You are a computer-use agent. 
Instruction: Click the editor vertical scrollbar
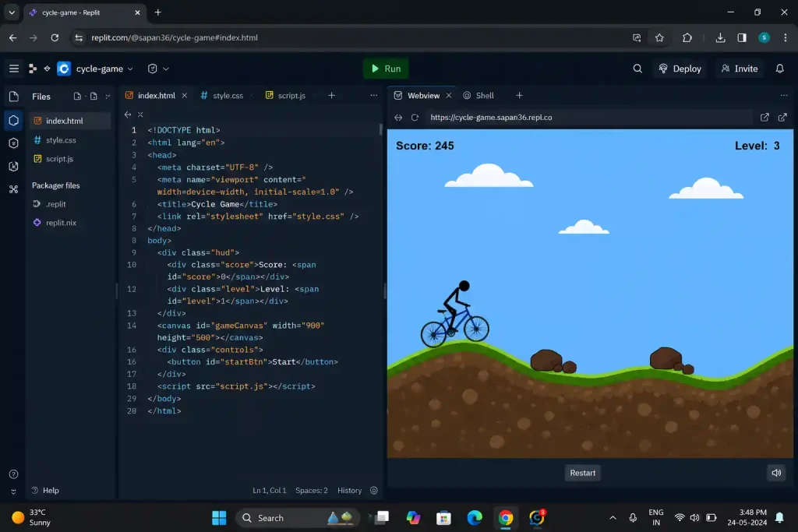pos(380,129)
